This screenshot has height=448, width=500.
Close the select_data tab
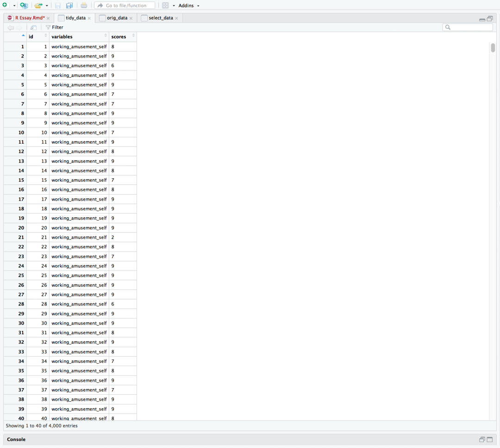[x=177, y=18]
